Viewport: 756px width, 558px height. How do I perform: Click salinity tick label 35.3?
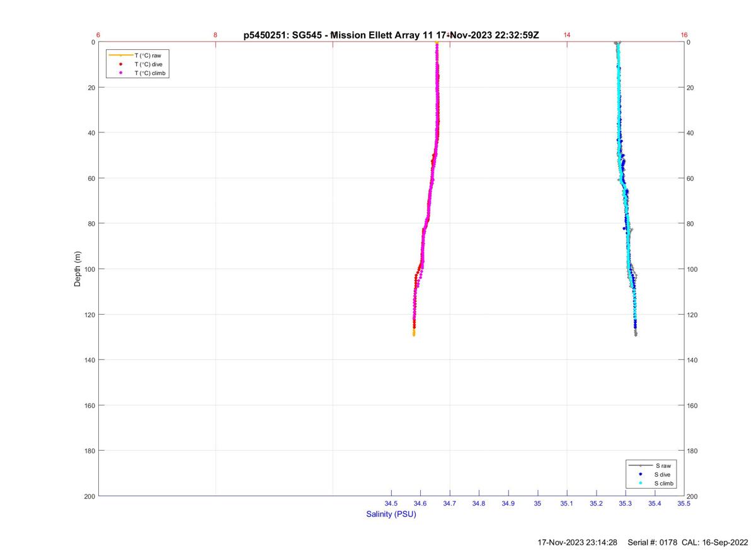pyautogui.click(x=626, y=504)
